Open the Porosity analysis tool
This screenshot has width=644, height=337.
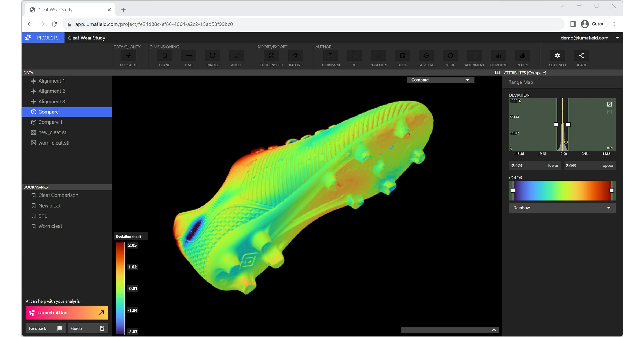point(378,55)
